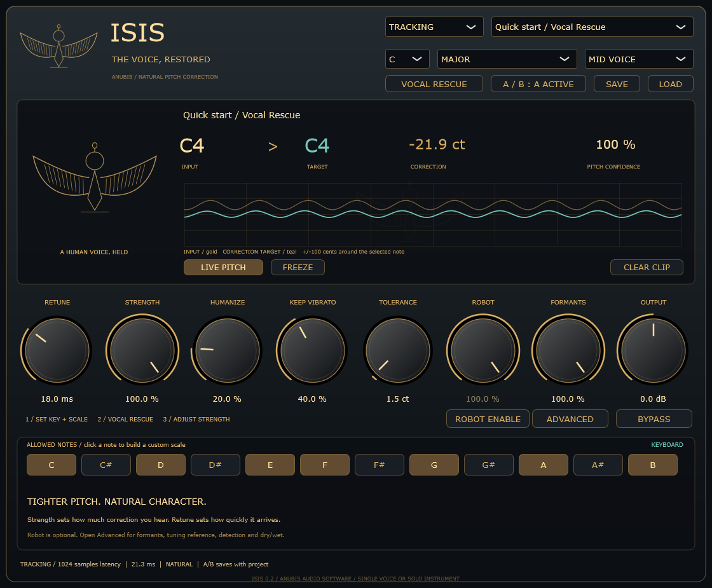
Task: Click the KEEP VIBRATO value 40.0 %
Action: coord(312,399)
